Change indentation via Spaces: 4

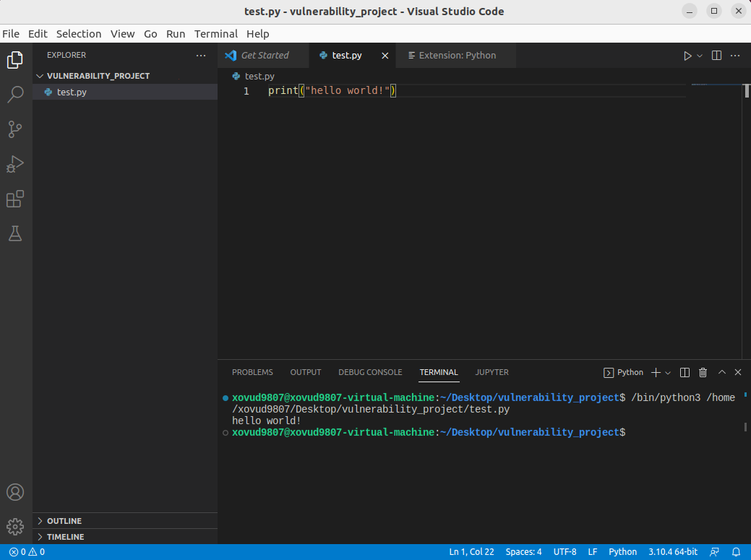pos(523,552)
